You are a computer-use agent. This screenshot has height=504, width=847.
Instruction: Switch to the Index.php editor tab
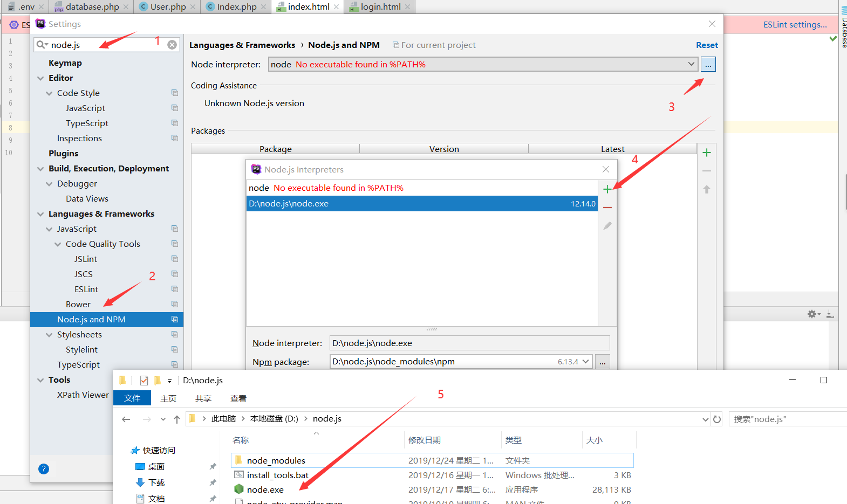[236, 7]
